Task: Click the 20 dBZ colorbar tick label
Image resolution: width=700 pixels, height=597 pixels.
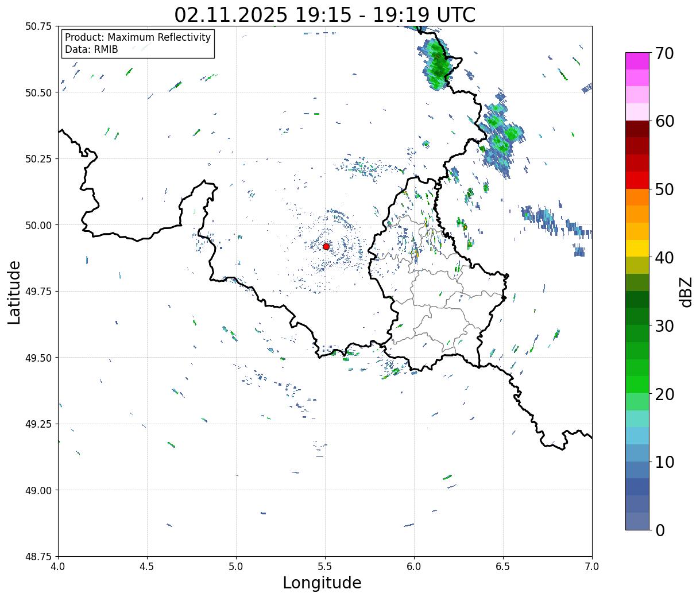Action: (x=664, y=394)
